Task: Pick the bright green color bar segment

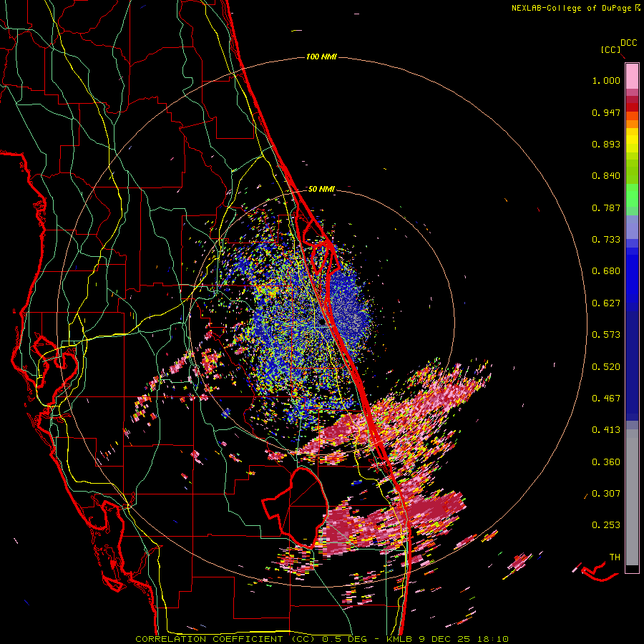Action: point(632,195)
